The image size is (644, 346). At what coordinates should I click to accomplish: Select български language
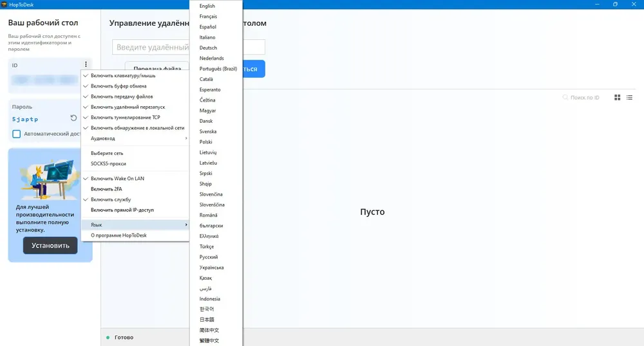point(216,226)
